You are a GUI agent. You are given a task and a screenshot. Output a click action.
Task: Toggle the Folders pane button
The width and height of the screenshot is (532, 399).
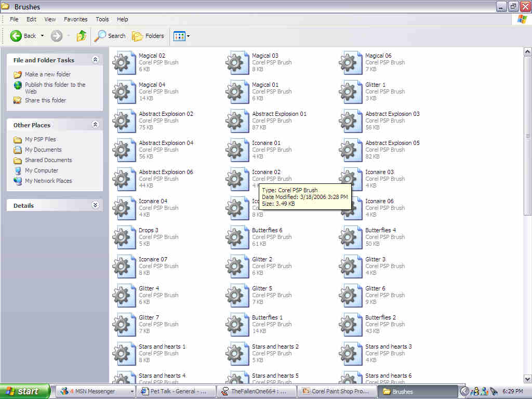(x=148, y=36)
